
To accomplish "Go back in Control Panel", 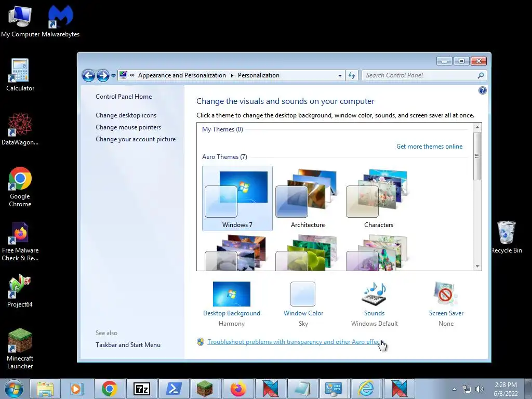I will pos(88,75).
